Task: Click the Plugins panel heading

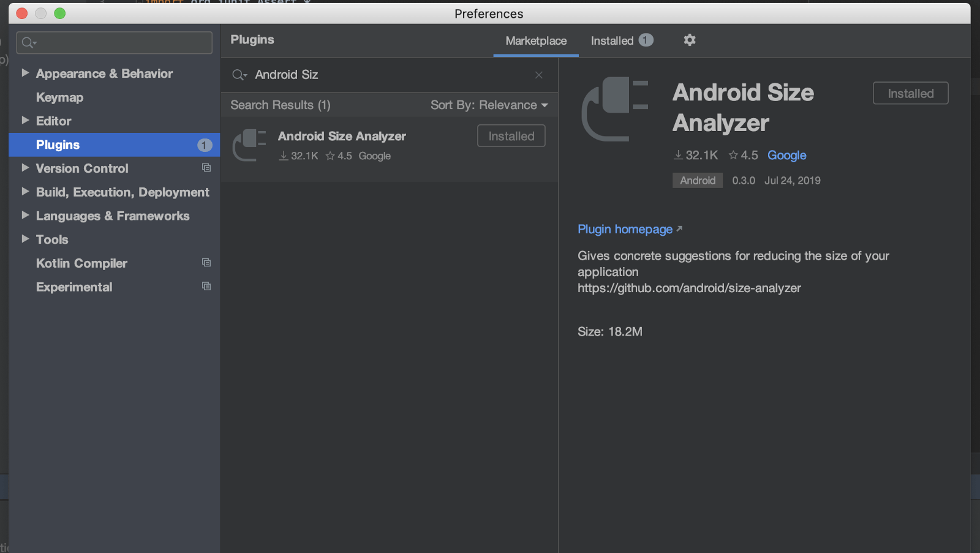Action: point(252,39)
